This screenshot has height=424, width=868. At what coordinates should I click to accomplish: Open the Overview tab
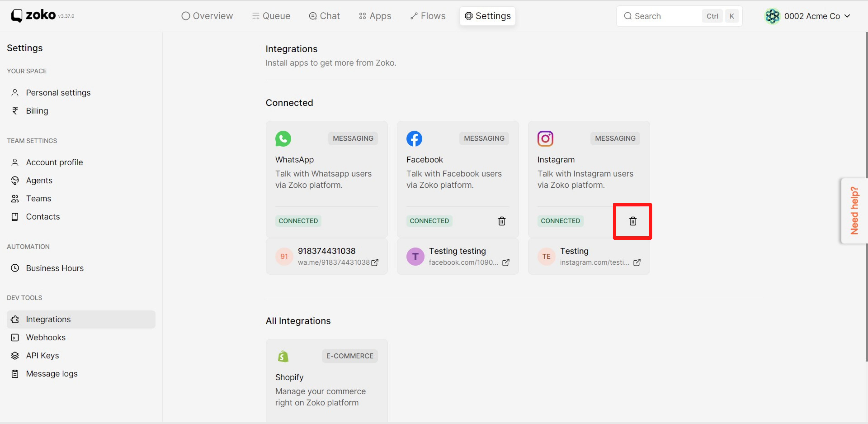[207, 16]
